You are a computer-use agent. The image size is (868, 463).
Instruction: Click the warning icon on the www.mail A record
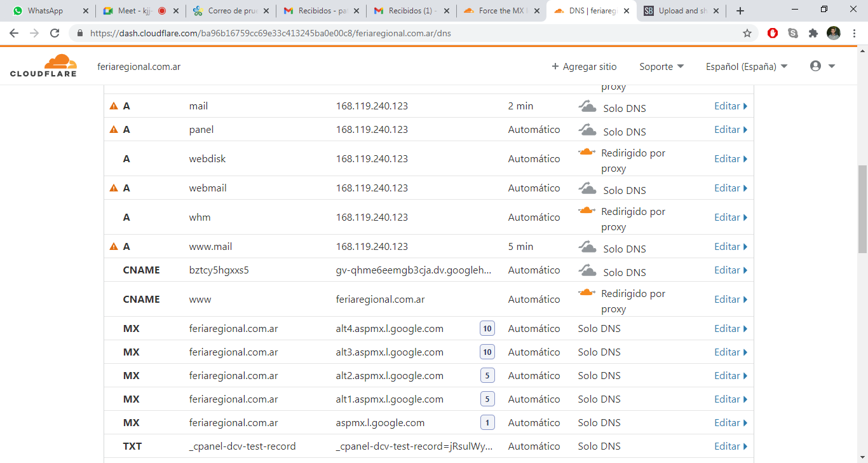coord(114,247)
